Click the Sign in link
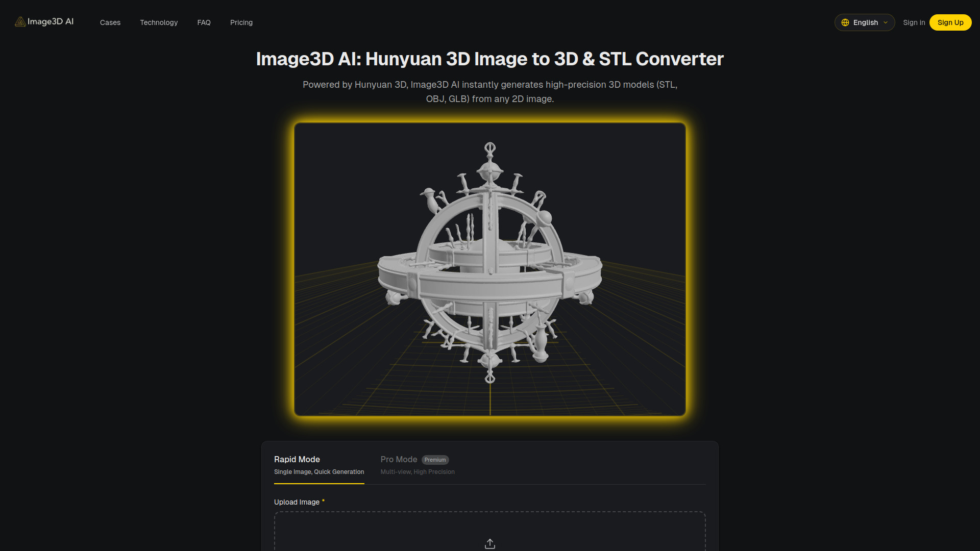The height and width of the screenshot is (551, 980). click(914, 22)
